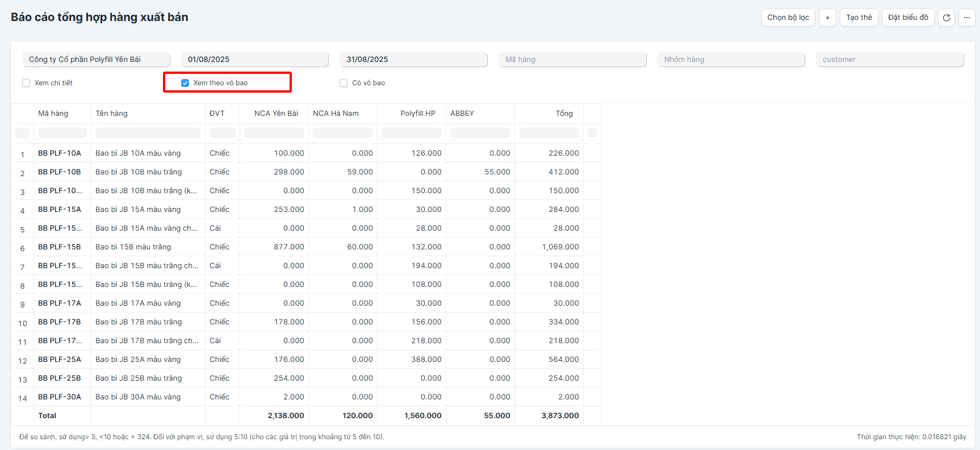
Task: Open the Chọn bộ lọc filter selector
Action: tap(788, 18)
